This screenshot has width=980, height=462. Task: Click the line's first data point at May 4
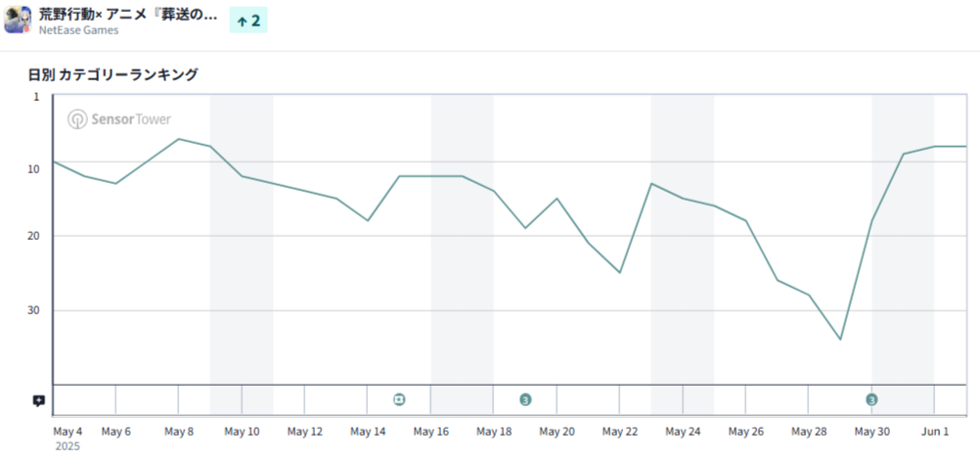54,162
